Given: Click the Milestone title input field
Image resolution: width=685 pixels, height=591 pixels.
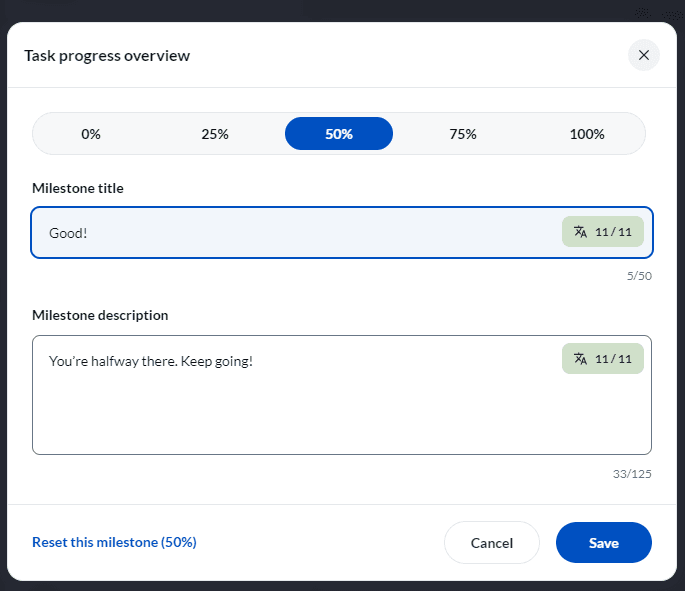Looking at the screenshot, I should pos(342,232).
